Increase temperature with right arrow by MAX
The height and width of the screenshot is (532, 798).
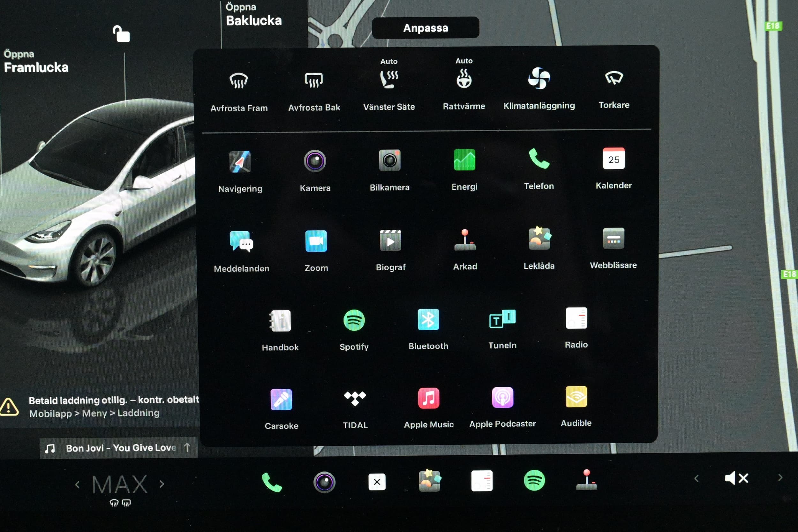pos(162,484)
